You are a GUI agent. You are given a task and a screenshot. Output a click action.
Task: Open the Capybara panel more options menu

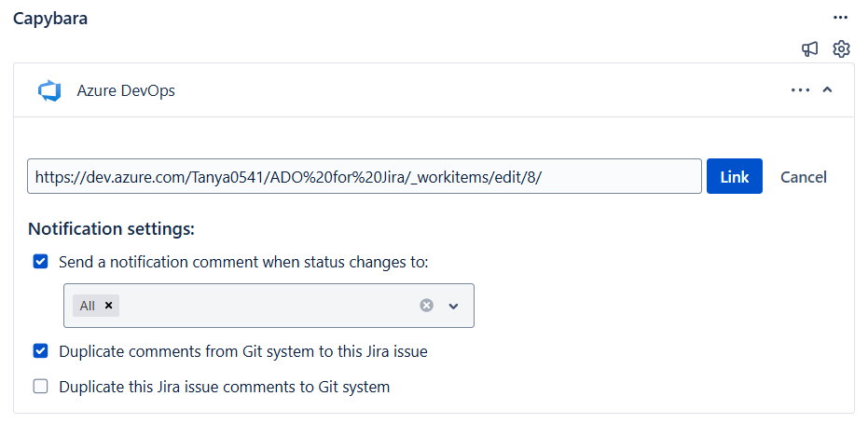point(841,18)
